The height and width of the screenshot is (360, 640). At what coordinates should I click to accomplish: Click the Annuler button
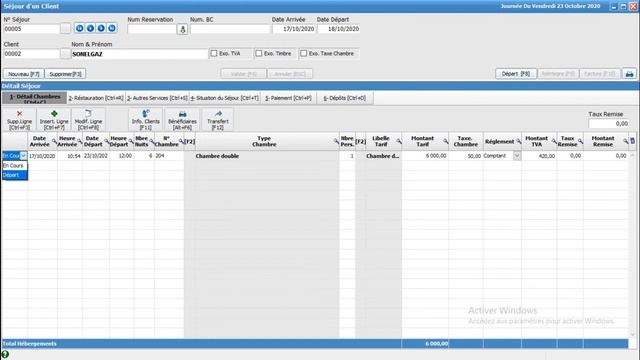coord(290,74)
